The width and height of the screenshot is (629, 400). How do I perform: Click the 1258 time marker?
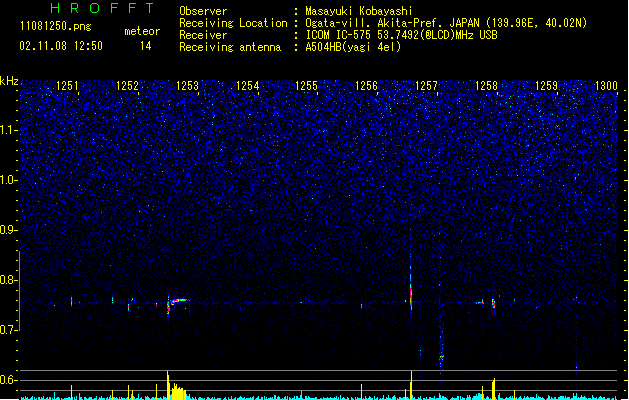[486, 86]
